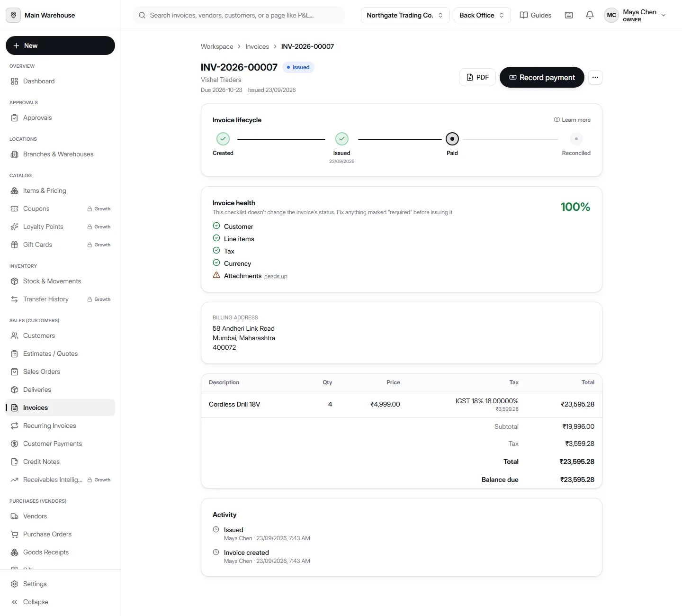682x616 pixels.
Task: Open keyboard shortcuts icon in header
Action: tap(569, 15)
